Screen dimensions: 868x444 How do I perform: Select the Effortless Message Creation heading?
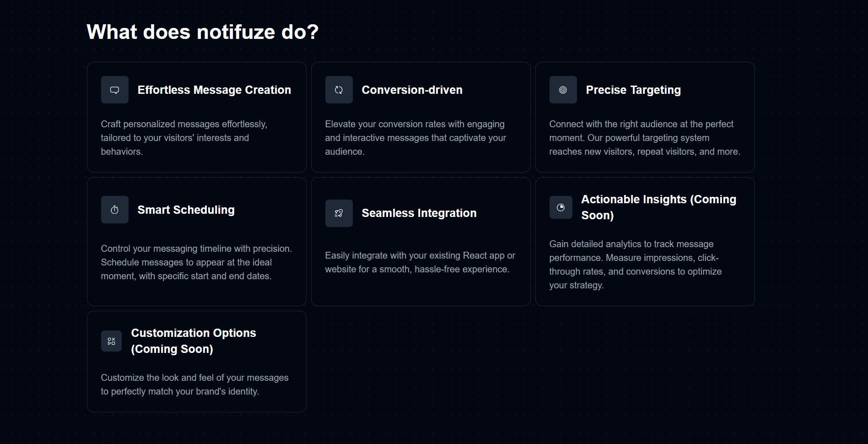coord(214,90)
